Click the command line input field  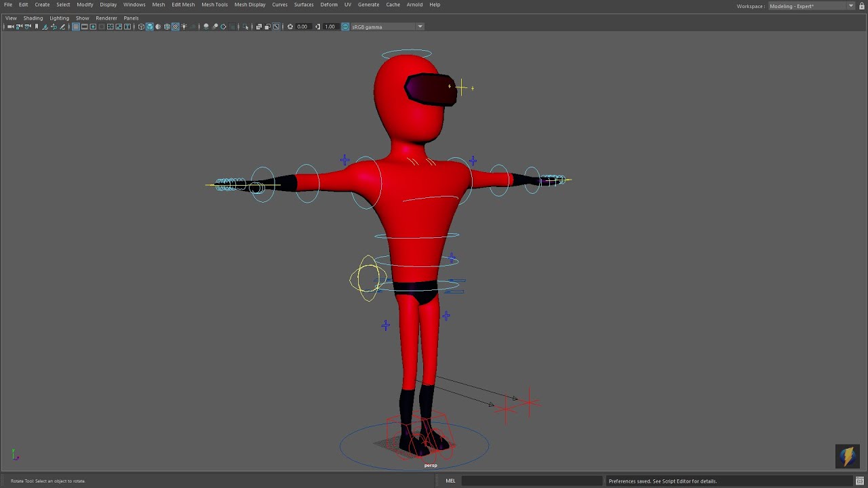click(x=532, y=481)
